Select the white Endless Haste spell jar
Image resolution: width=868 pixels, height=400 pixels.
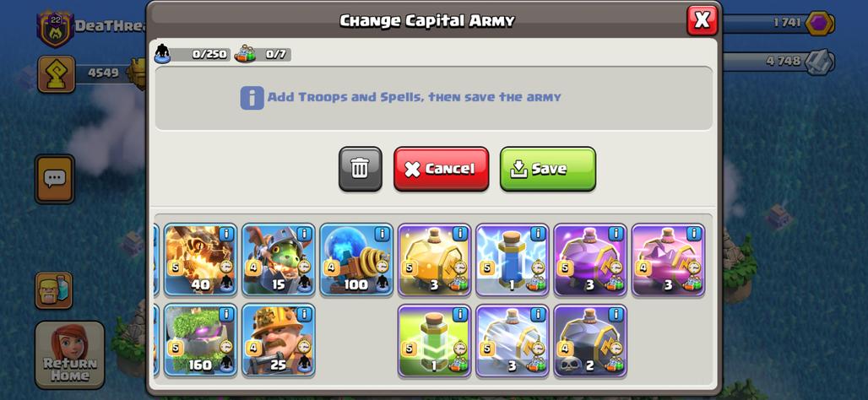click(513, 340)
